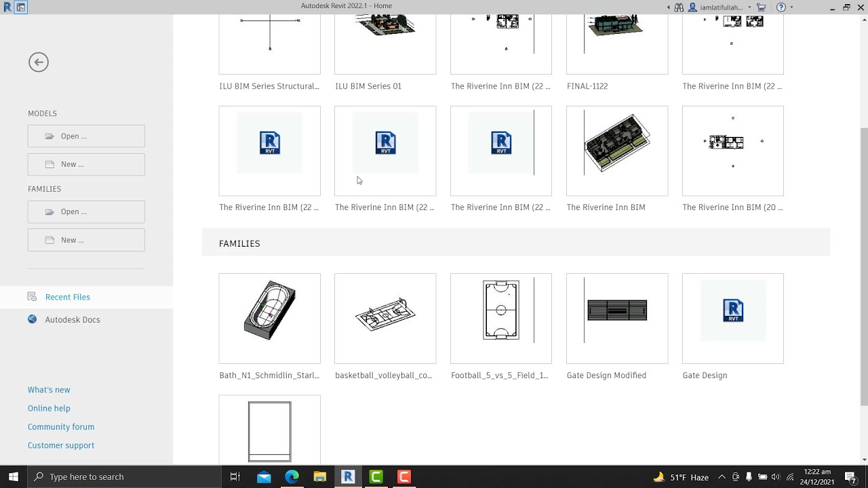
Task: Click the FAMILIES section header
Action: point(515,243)
